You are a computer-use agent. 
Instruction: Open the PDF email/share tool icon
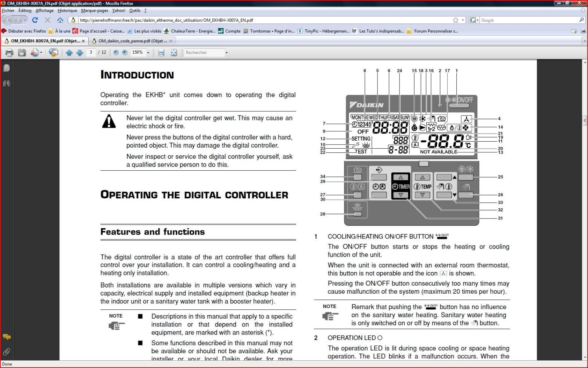tap(34, 53)
